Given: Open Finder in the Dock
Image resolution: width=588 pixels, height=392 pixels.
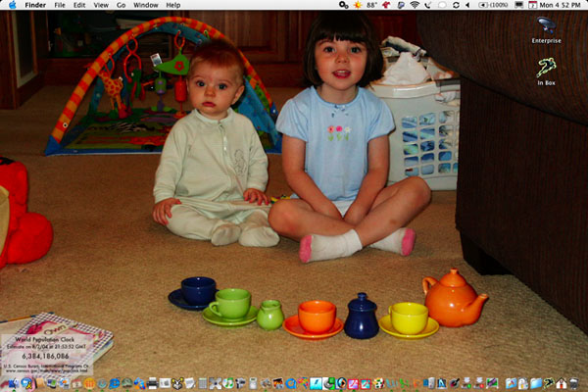Looking at the screenshot, I should click(x=14, y=383).
